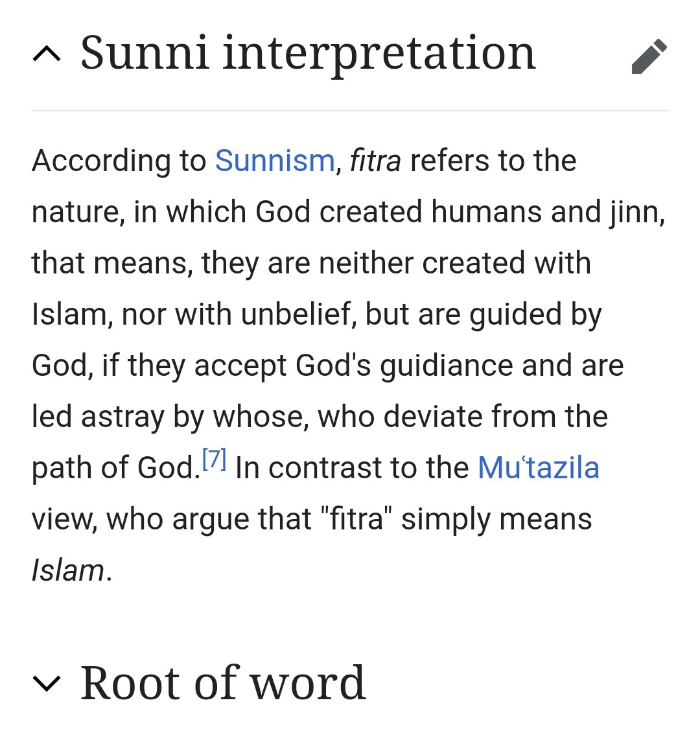Click the word contrast after the citation

(x=325, y=468)
